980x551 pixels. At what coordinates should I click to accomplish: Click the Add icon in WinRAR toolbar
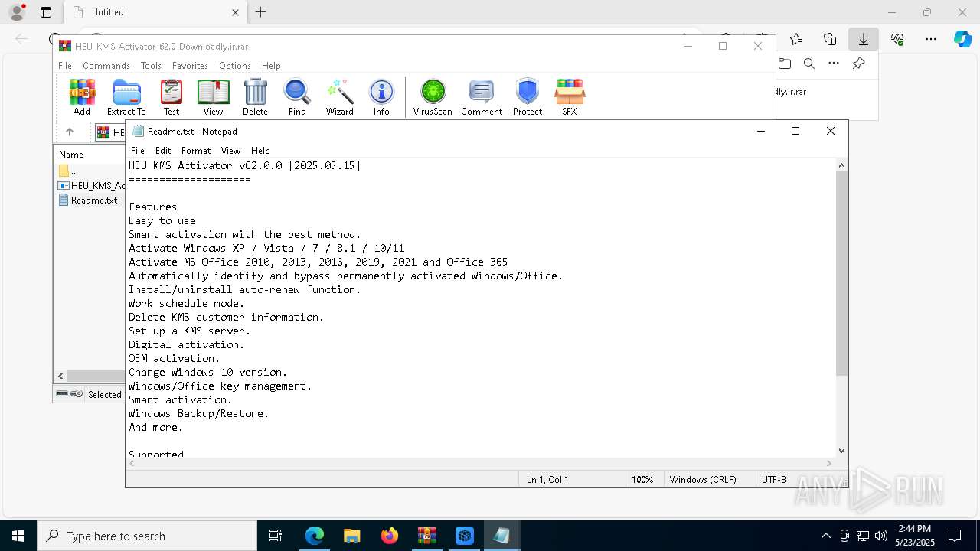coord(82,96)
